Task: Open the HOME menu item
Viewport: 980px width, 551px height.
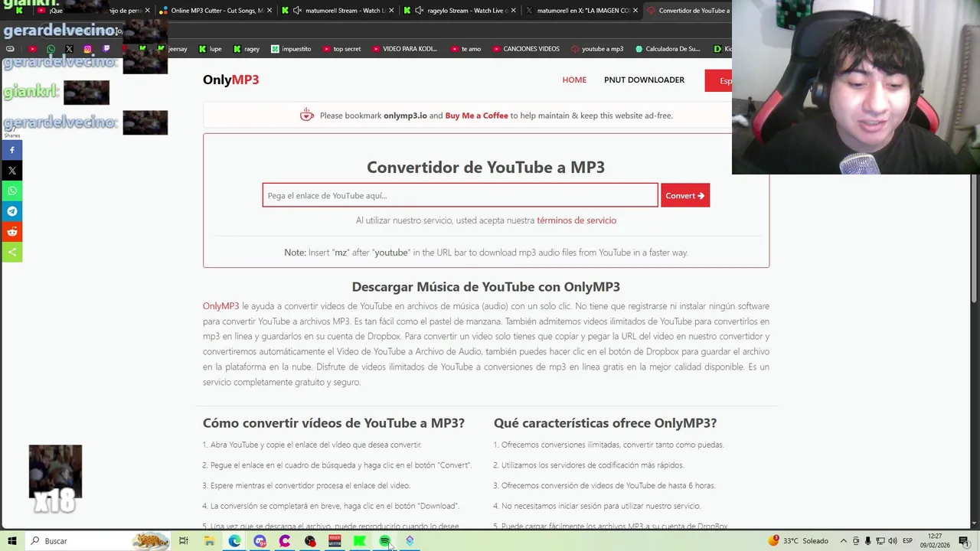Action: click(x=574, y=80)
